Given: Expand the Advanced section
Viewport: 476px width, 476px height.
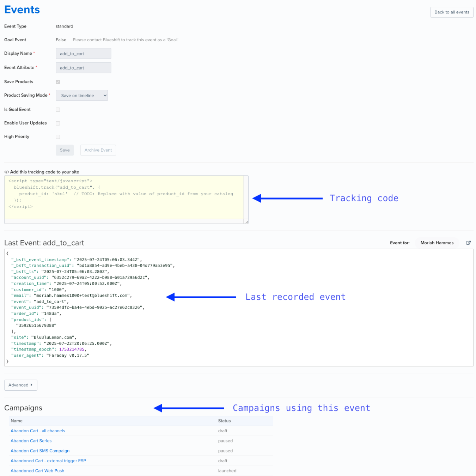Looking at the screenshot, I should point(21,385).
